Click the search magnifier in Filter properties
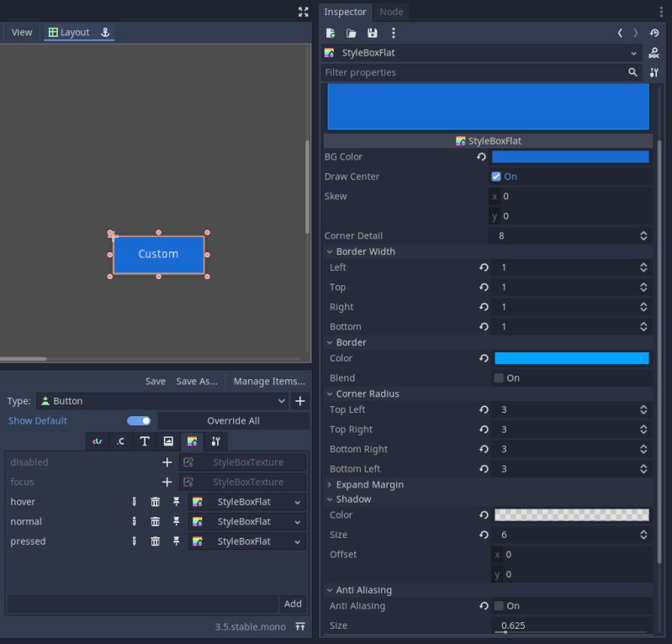Screen dimensions: 672x644 pos(632,72)
